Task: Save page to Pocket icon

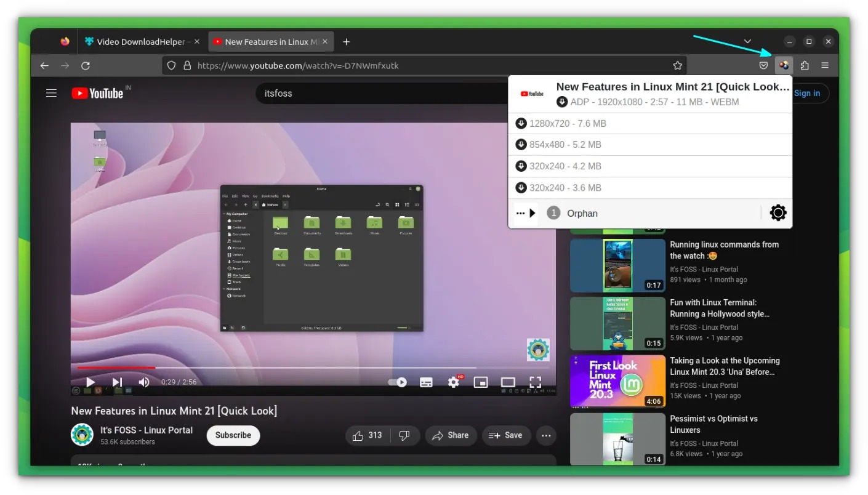Action: pos(763,65)
